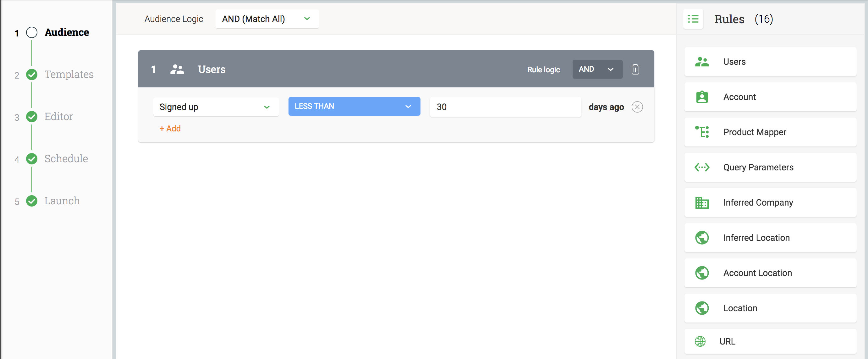Click the Location globe icon
The height and width of the screenshot is (359, 868).
click(702, 308)
